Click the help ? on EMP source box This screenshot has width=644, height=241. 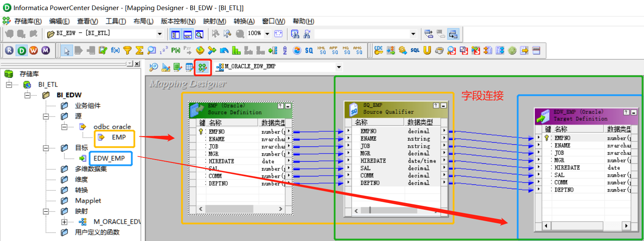point(281,106)
